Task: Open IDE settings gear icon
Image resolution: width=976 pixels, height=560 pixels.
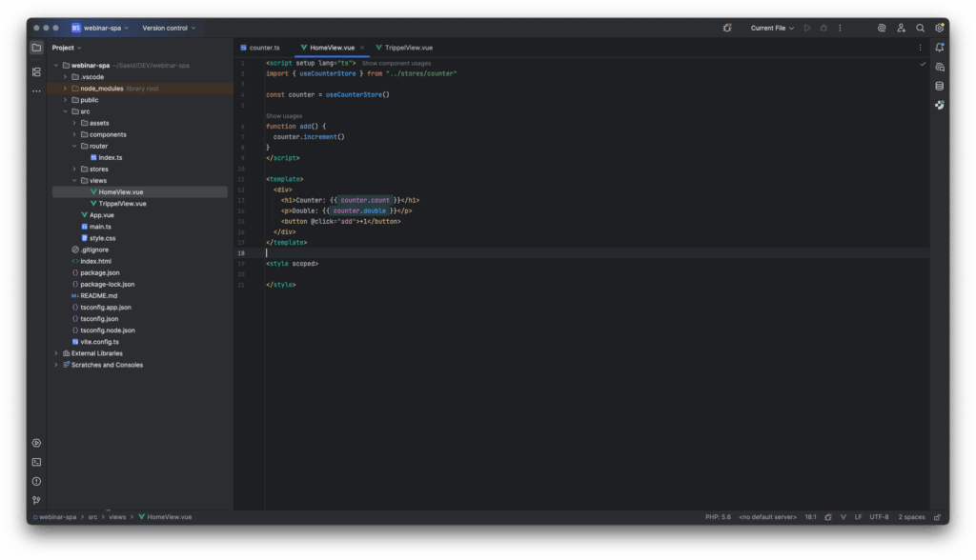Action: [940, 29]
